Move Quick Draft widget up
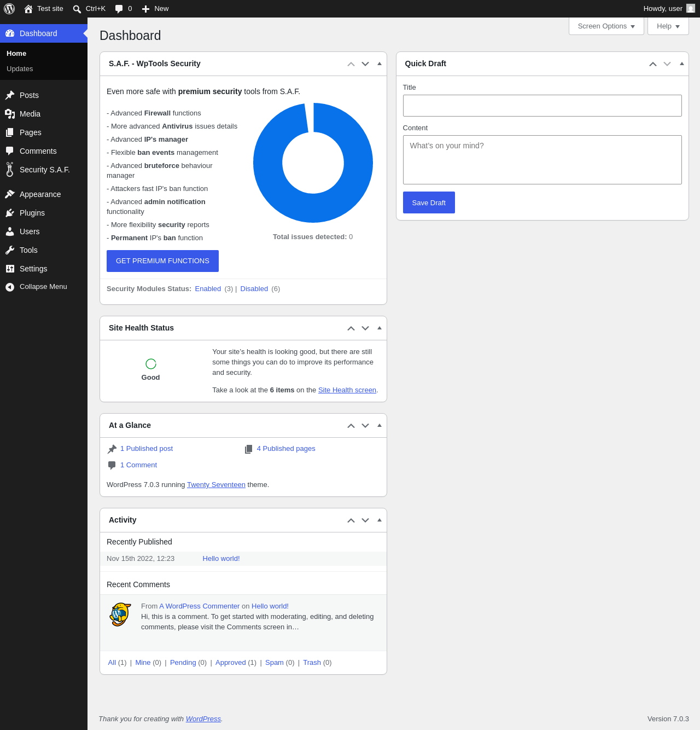This screenshot has width=700, height=730. coord(653,64)
